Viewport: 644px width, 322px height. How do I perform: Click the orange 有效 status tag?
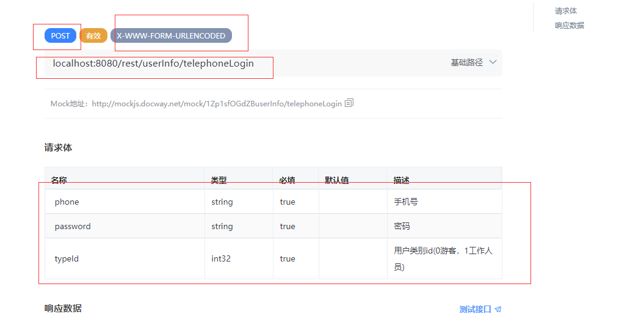point(93,36)
